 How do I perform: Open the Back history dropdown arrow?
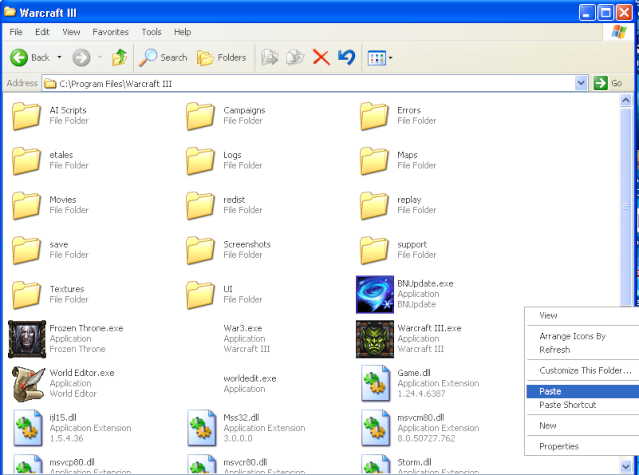click(59, 57)
